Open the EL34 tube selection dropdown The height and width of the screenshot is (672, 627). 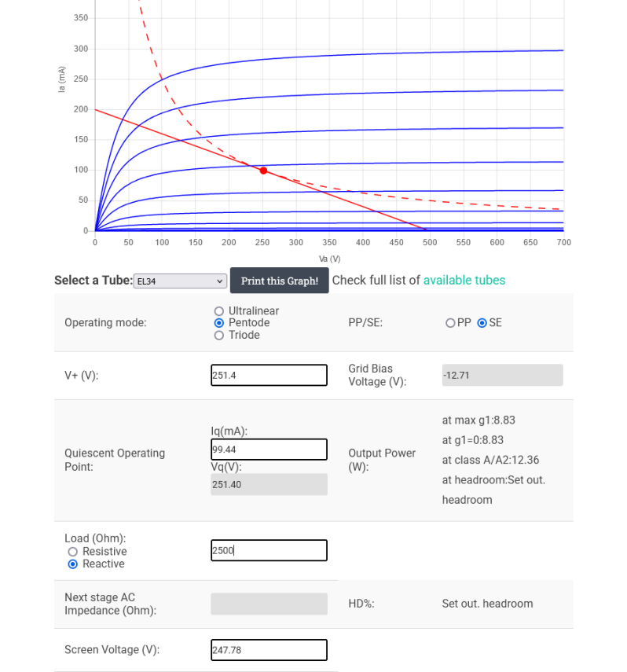[x=180, y=281]
